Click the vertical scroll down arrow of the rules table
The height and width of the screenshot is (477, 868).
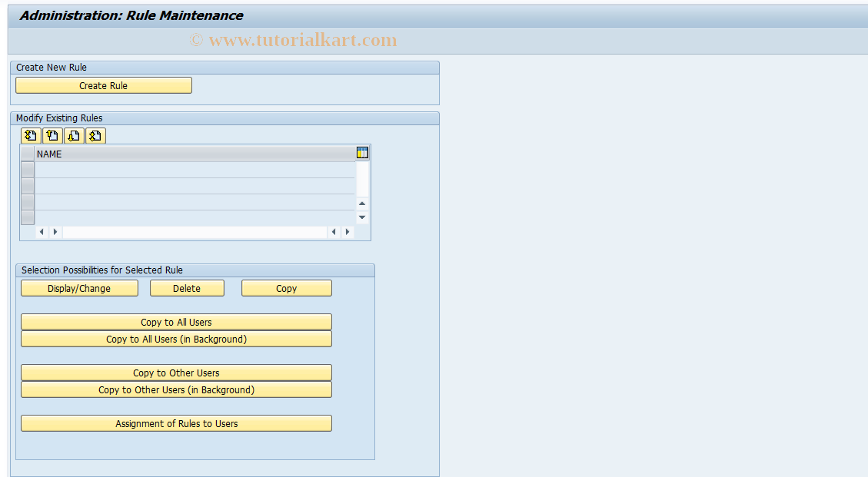362,217
